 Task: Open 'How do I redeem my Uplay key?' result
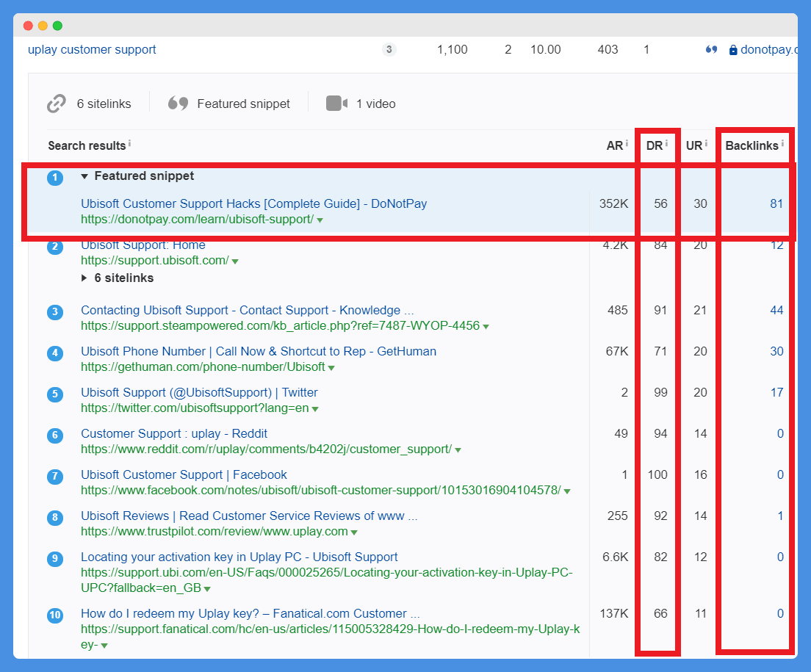250,613
